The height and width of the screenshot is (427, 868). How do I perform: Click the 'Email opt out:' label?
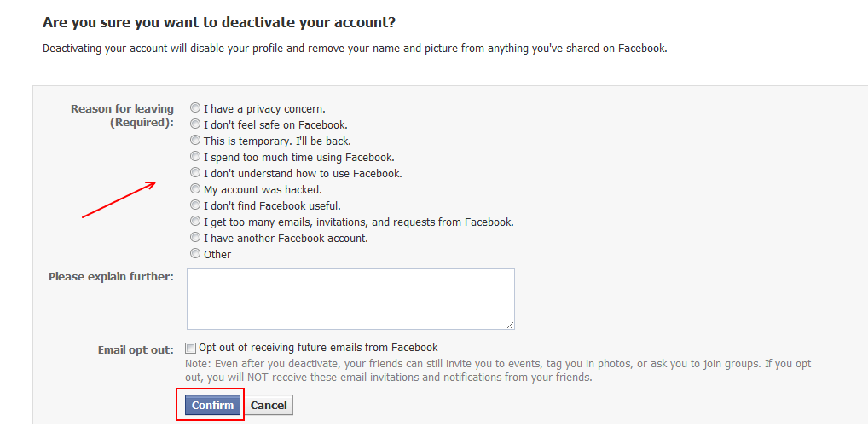pyautogui.click(x=136, y=349)
